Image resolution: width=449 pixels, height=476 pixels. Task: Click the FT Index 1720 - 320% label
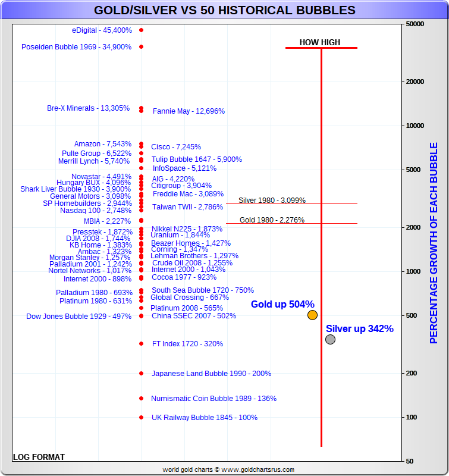pos(187,344)
